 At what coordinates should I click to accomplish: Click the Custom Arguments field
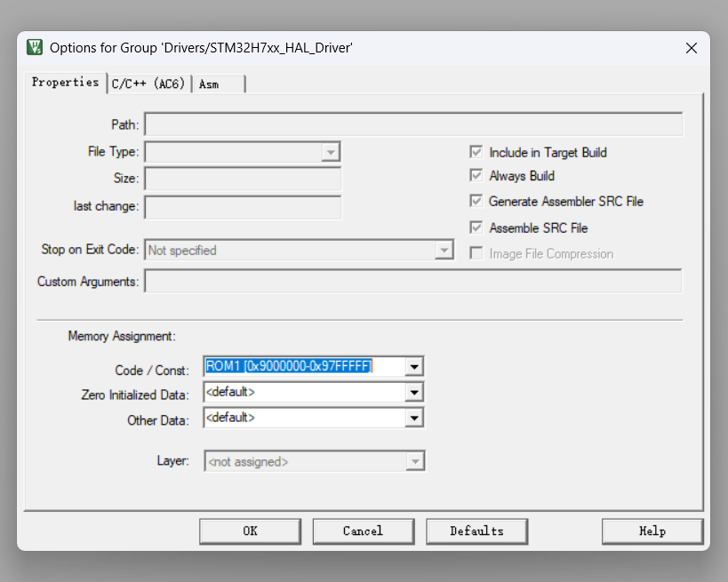coord(412,282)
